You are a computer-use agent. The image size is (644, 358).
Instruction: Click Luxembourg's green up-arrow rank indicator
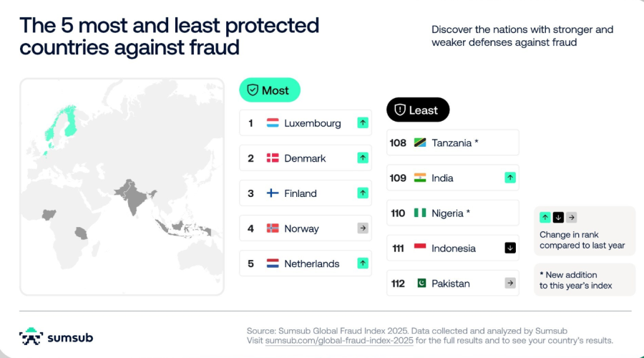363,123
